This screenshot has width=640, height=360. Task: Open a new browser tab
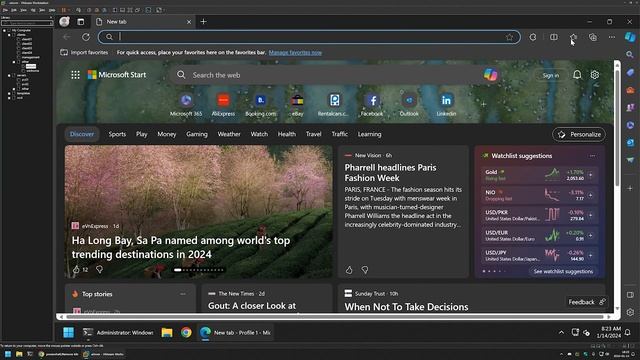tap(203, 22)
